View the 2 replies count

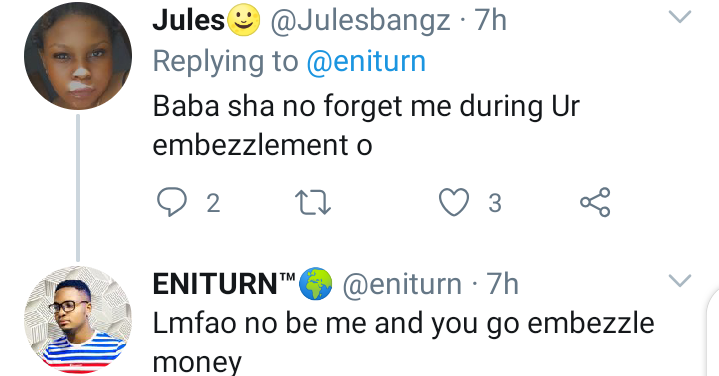point(213,203)
